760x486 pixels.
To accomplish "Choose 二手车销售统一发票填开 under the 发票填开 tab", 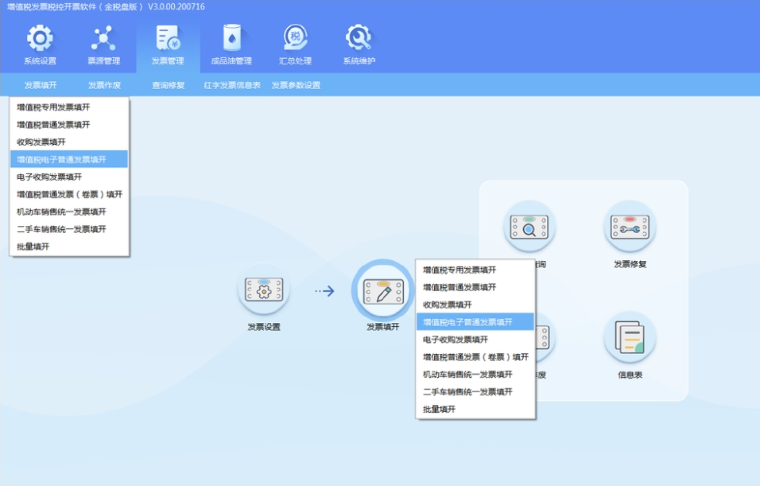I will pos(69,229).
